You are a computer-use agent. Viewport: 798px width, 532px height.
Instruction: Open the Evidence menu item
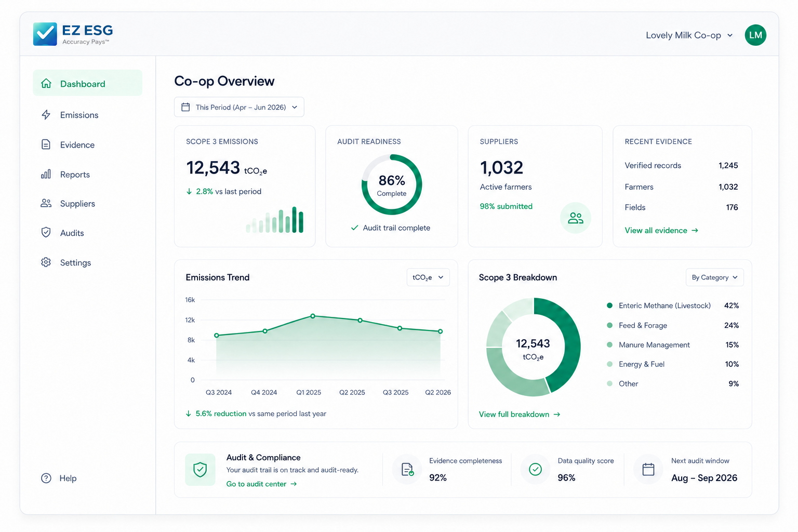coord(87,144)
